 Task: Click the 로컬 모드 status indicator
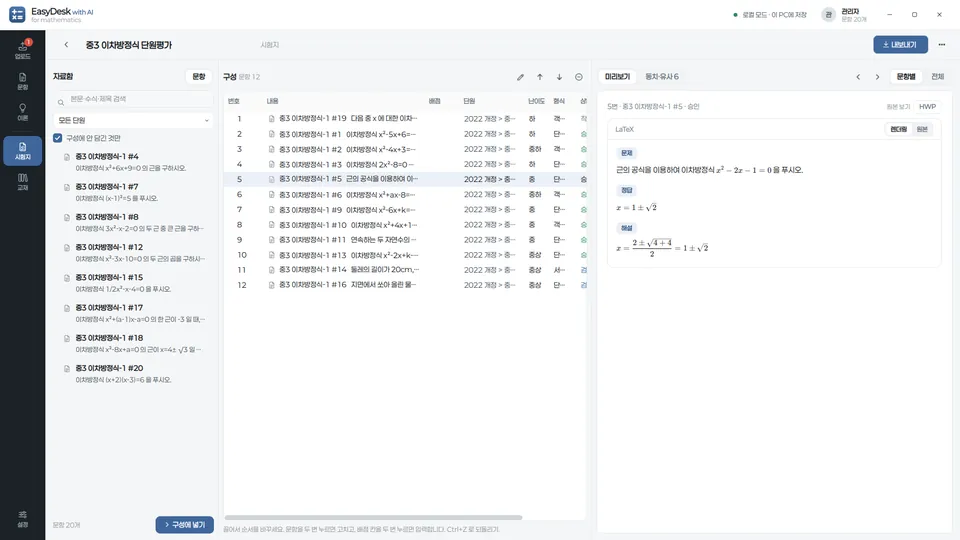(770, 15)
